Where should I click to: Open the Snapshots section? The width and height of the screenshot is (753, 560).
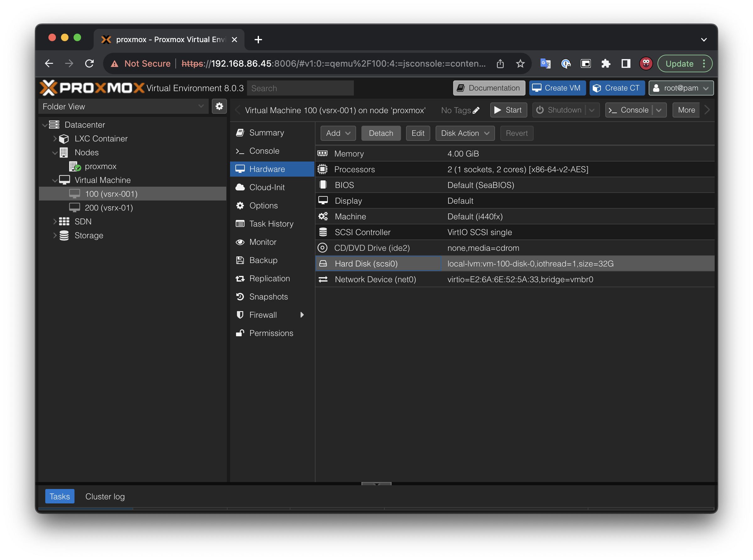point(268,297)
